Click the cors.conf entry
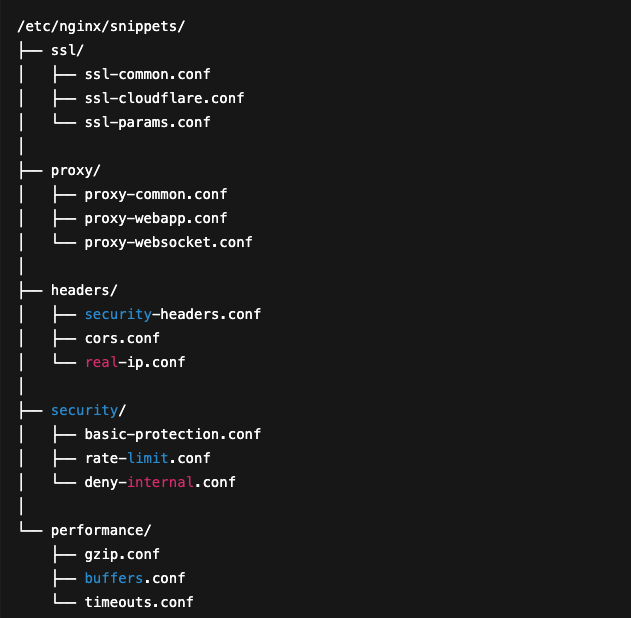 pyautogui.click(x=122, y=338)
